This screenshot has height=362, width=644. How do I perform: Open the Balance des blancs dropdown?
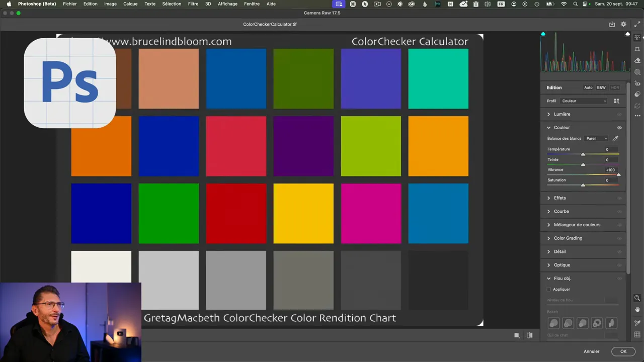tap(596, 139)
